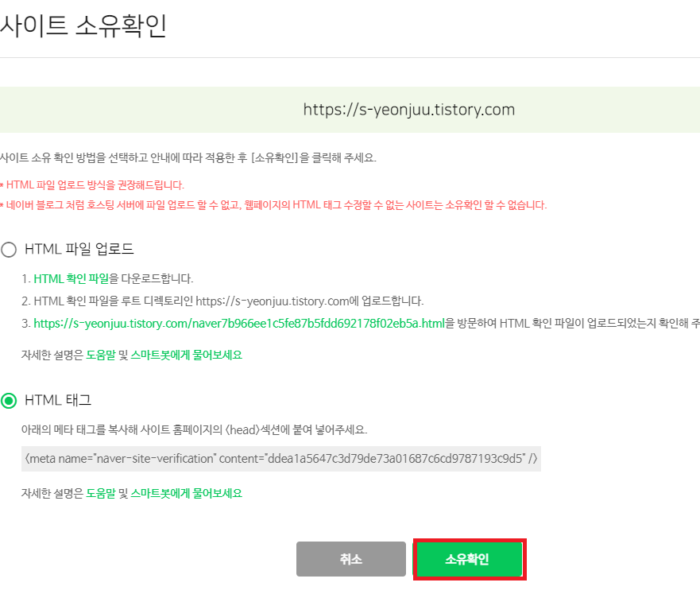The width and height of the screenshot is (700, 598).
Task: Open 스마트봇에게 물어보세요 link under HTML 파일 업로드
Action: (x=186, y=355)
